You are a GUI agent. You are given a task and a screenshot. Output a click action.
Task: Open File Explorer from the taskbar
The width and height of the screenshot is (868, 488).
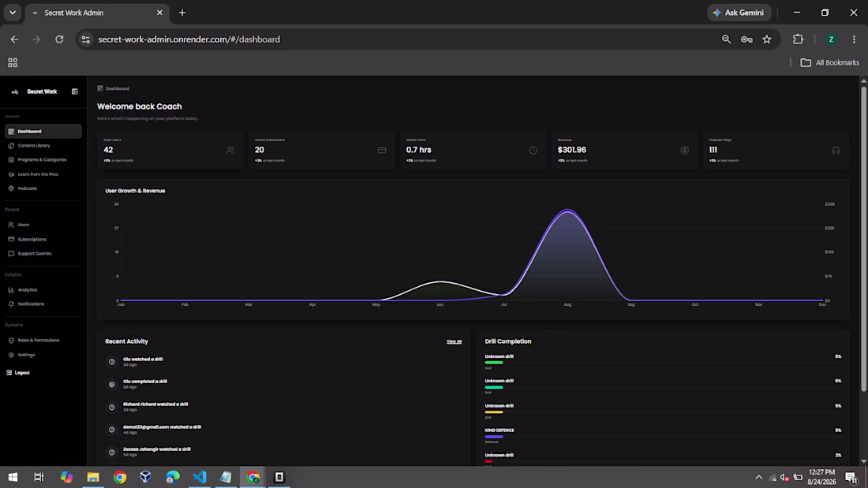pyautogui.click(x=93, y=477)
